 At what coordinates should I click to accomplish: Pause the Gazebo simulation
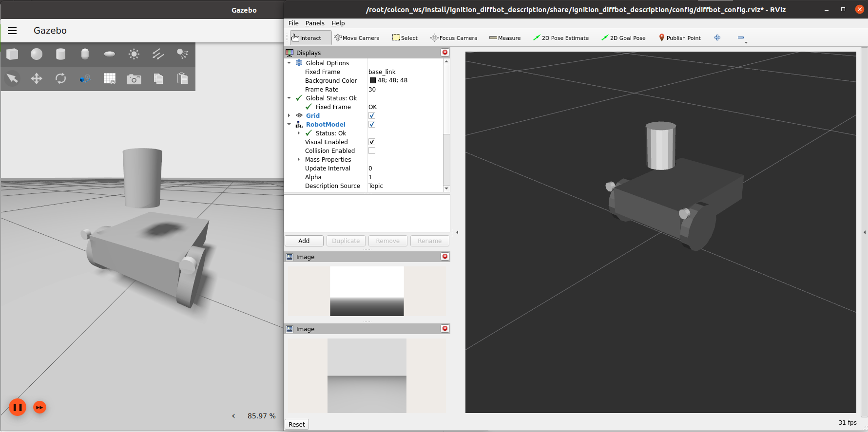[18, 407]
